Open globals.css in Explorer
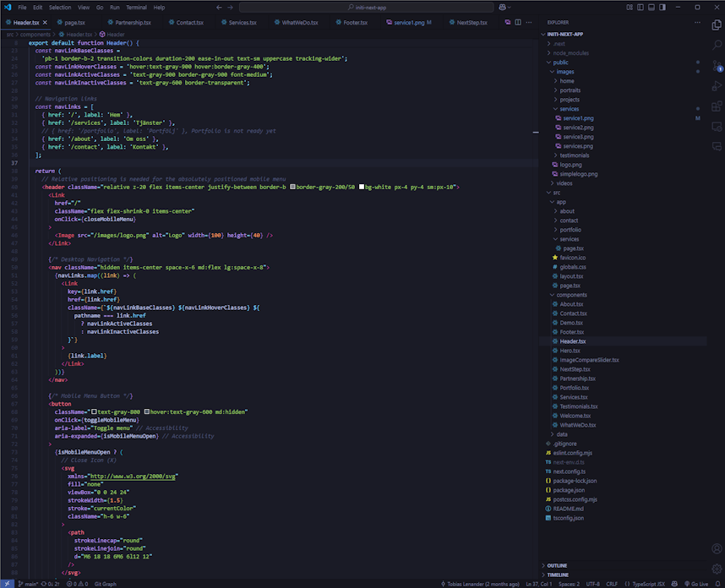 point(624,267)
